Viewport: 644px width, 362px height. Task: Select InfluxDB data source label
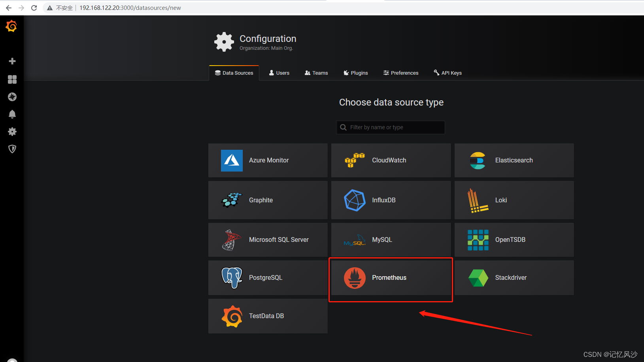click(384, 200)
